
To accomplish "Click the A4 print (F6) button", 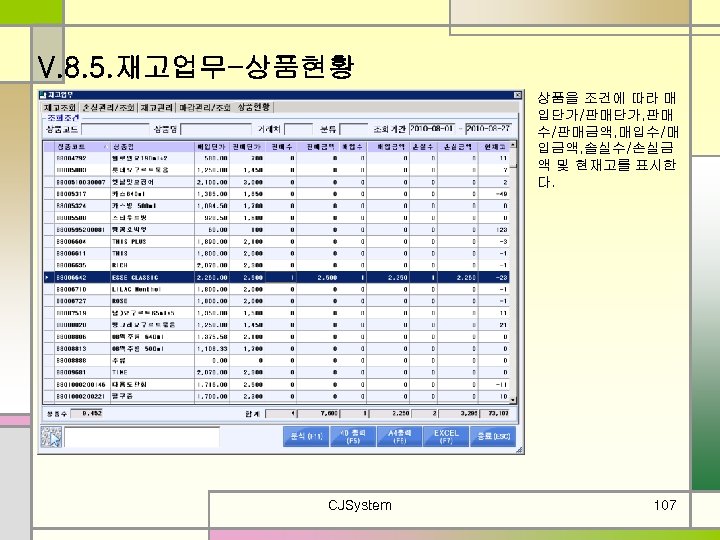I will coord(399,436).
